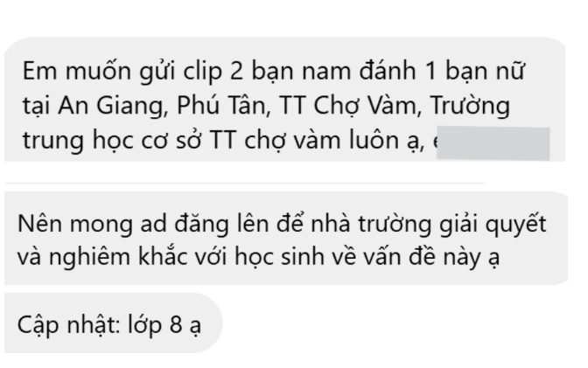Click the thin divider line between messages
Viewport: 588px width, 368px height.
(246, 183)
